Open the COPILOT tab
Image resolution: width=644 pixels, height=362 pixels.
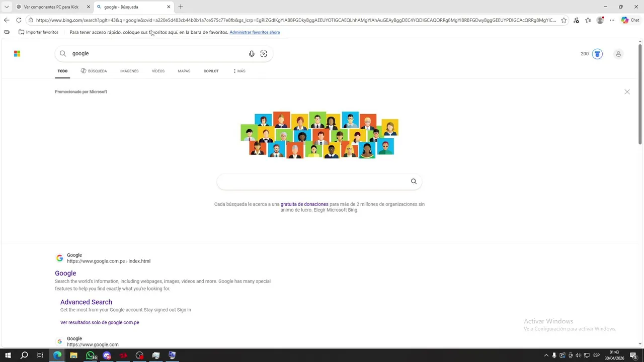211,71
